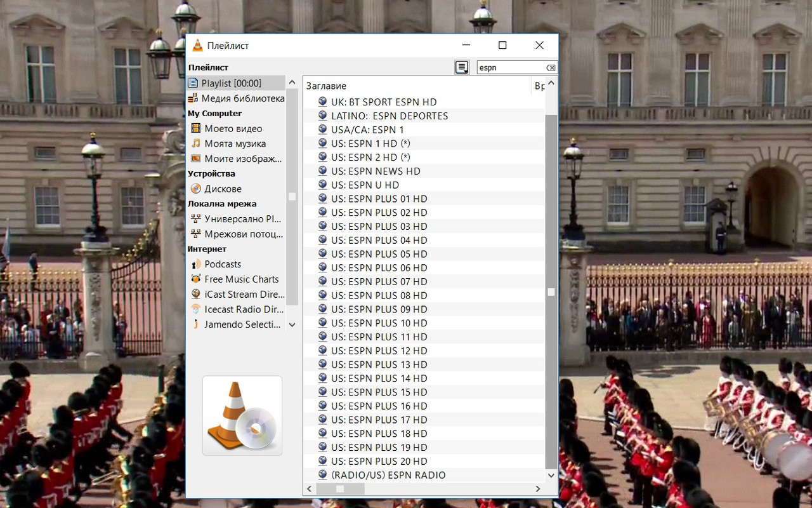Viewport: 812px width, 508px height.
Task: Click the disc icon beside Дискове
Action: (196, 189)
